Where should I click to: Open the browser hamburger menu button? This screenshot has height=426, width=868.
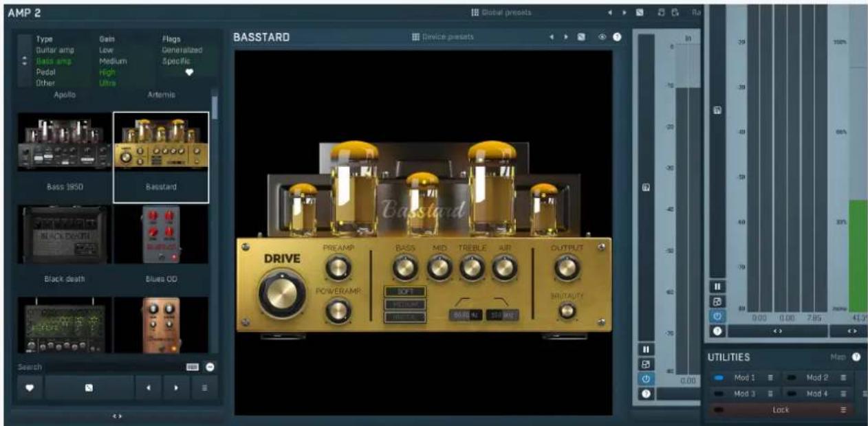tap(204, 388)
